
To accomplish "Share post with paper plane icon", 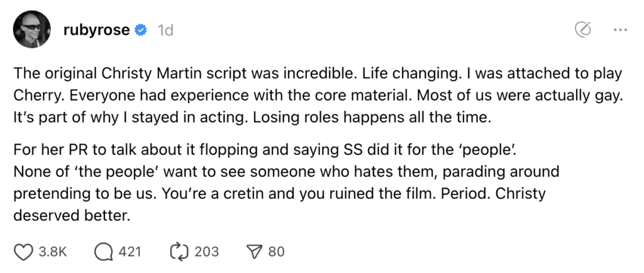I will point(254,252).
